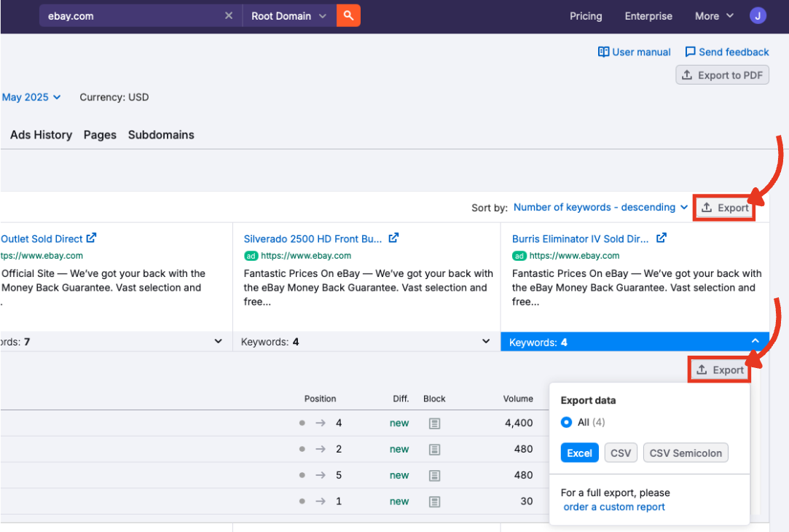Click the ebay.com domain input field
This screenshot has height=532, width=789.
[131, 15]
